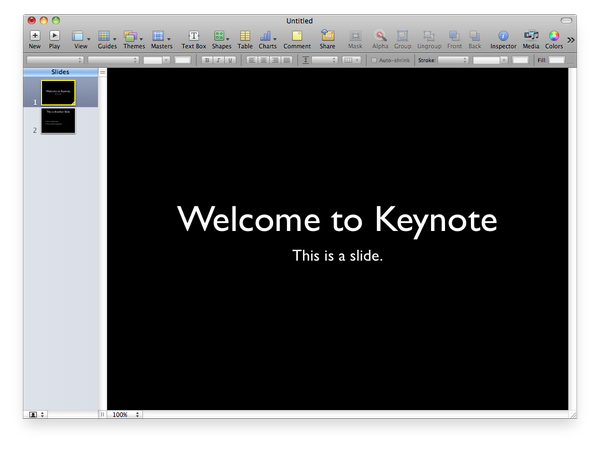
Task: Open the font style dropdown
Action: point(113,60)
